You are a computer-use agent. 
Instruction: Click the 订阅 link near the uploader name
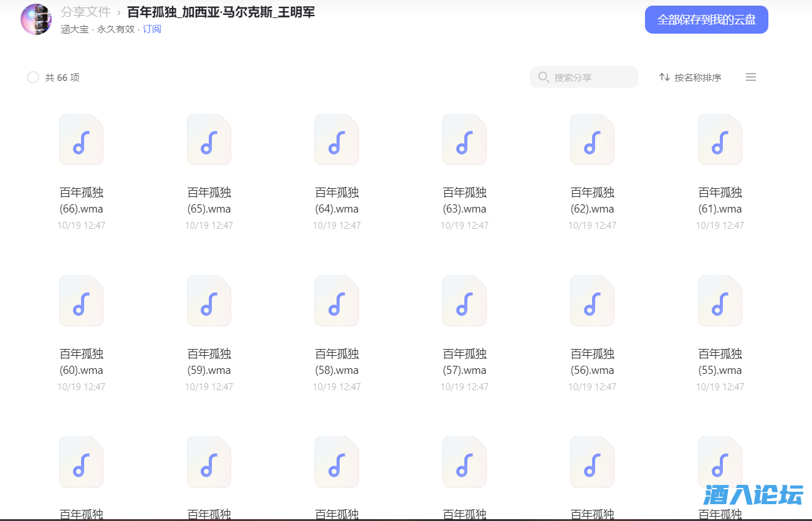tap(152, 29)
